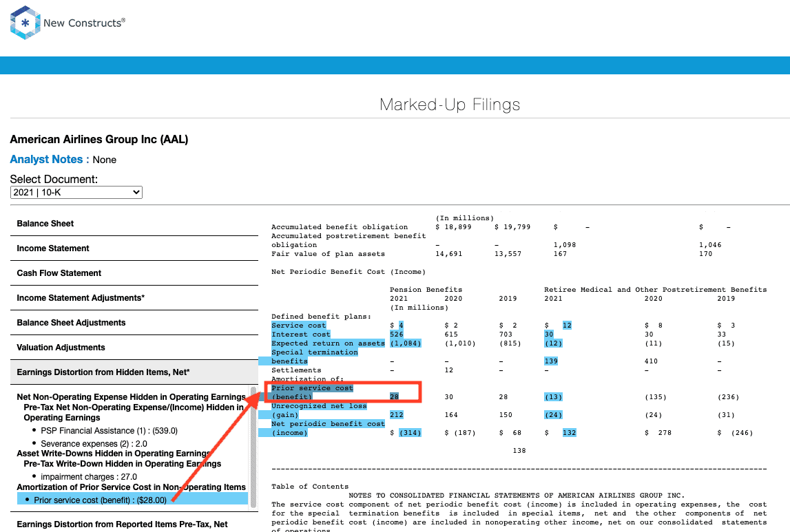
Task: Click the Asset Write-Downs Hidden in Operating Earnings heading
Action: point(114,453)
